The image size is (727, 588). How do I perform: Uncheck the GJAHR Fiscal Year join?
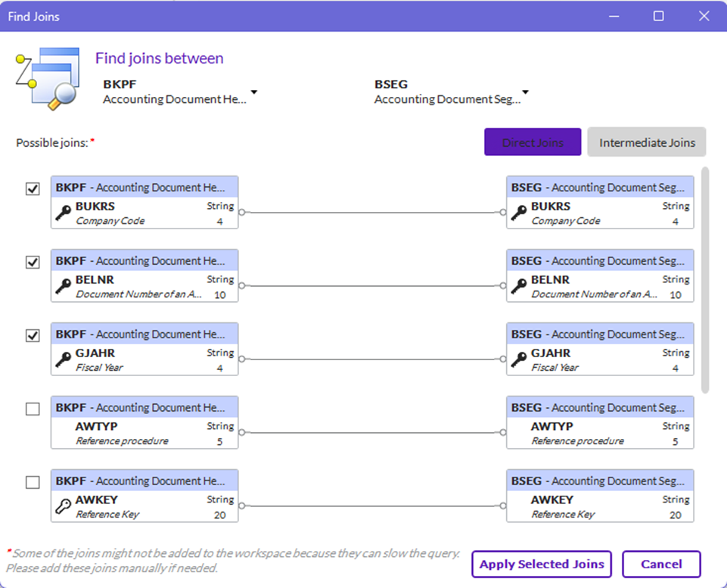pos(33,335)
